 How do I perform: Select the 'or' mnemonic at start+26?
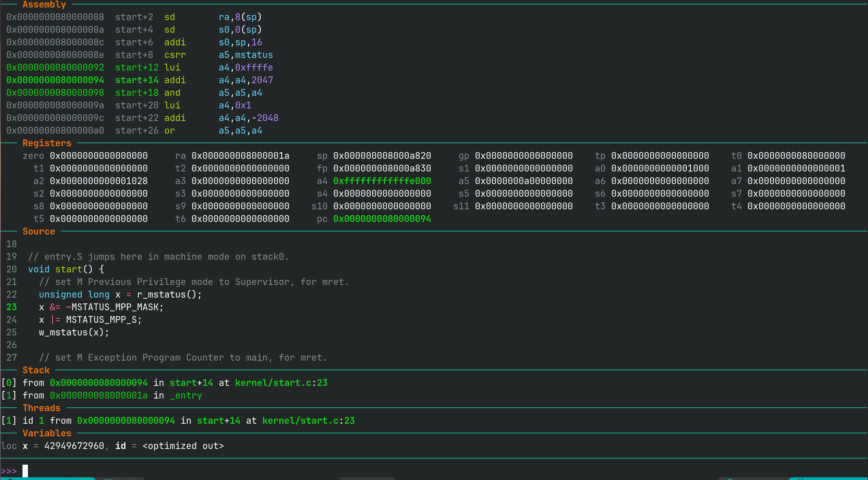click(x=170, y=131)
